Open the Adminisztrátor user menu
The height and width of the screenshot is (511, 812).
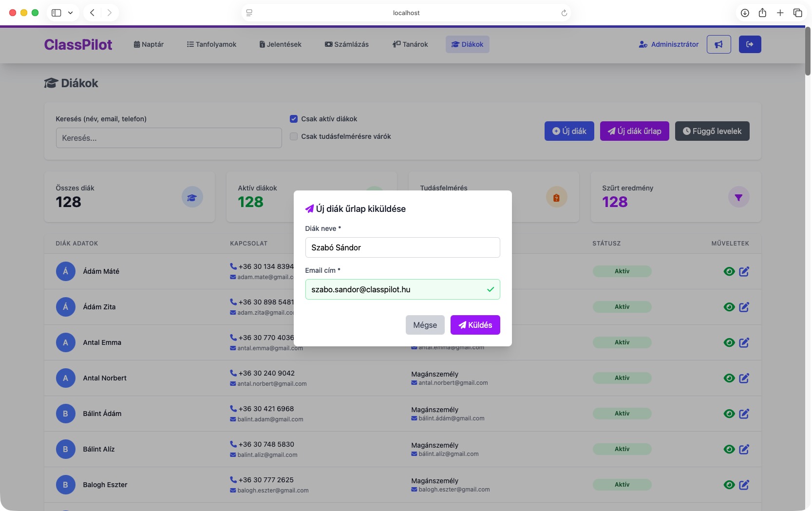[x=668, y=44]
